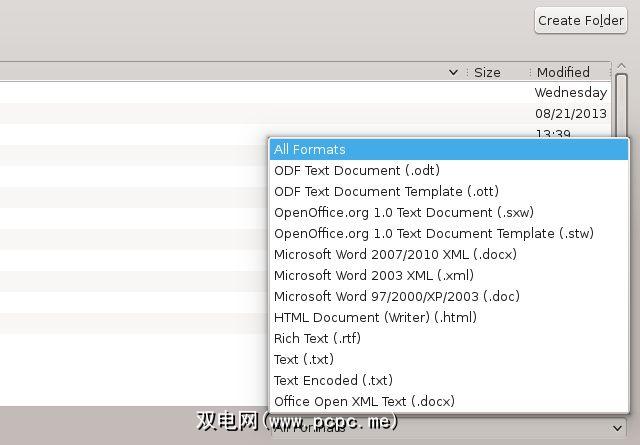The image size is (640, 445).
Task: Select the Text (.txt) format
Action: click(x=449, y=359)
